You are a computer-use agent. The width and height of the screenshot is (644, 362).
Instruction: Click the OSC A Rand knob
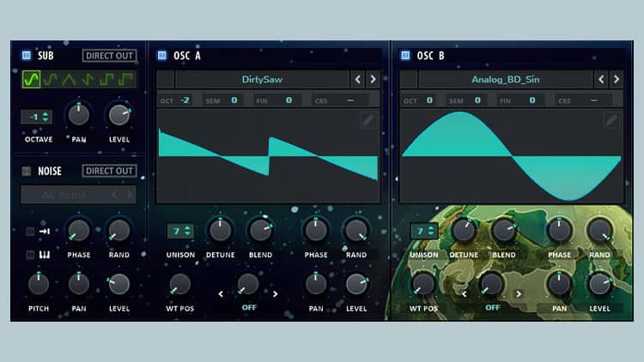pyautogui.click(x=356, y=230)
